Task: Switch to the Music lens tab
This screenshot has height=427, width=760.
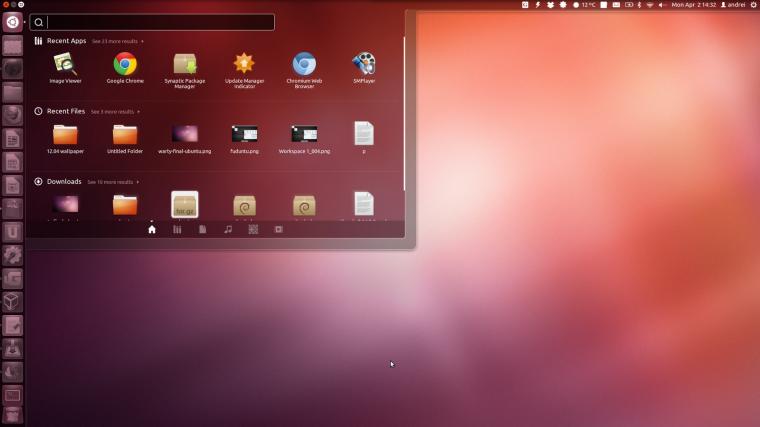Action: (x=228, y=229)
